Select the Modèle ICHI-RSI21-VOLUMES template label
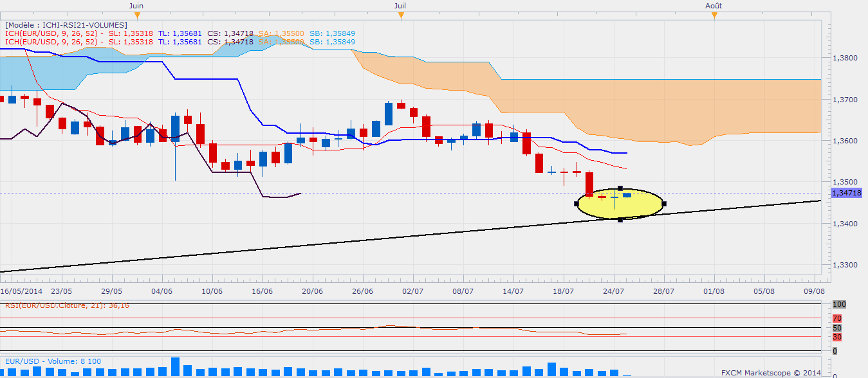Viewport: 868px width, 378px height. click(x=66, y=24)
